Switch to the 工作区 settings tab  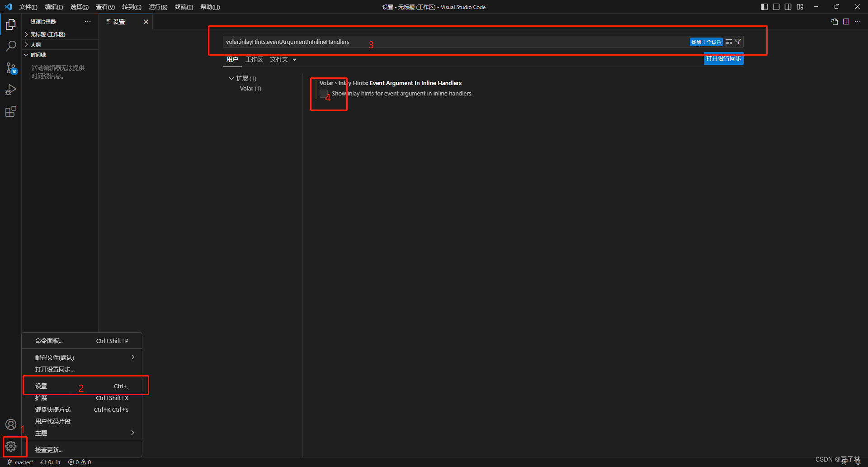[254, 59]
